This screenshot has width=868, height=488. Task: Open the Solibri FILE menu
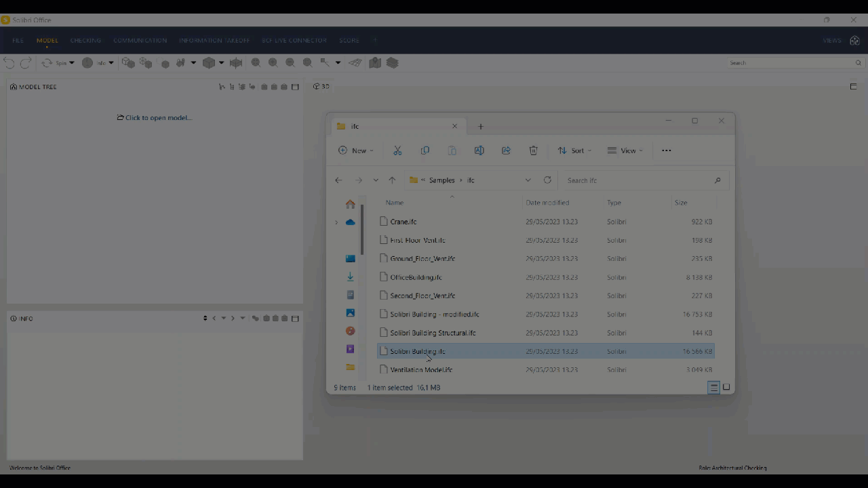click(18, 41)
